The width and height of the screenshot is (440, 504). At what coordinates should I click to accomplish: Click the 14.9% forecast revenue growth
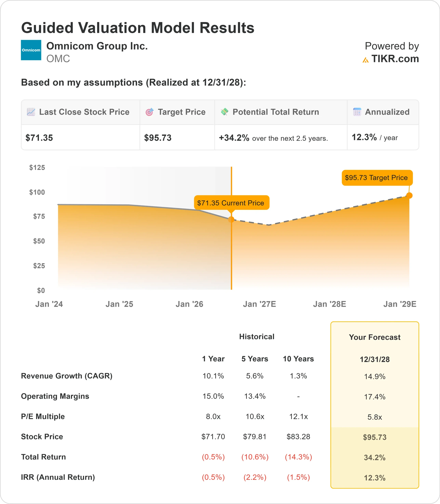click(375, 376)
